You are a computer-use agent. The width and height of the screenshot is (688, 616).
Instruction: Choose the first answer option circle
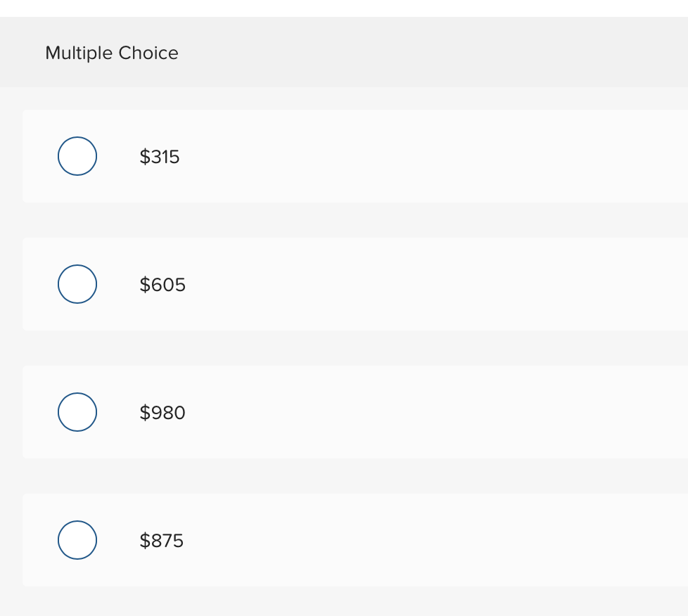click(77, 156)
